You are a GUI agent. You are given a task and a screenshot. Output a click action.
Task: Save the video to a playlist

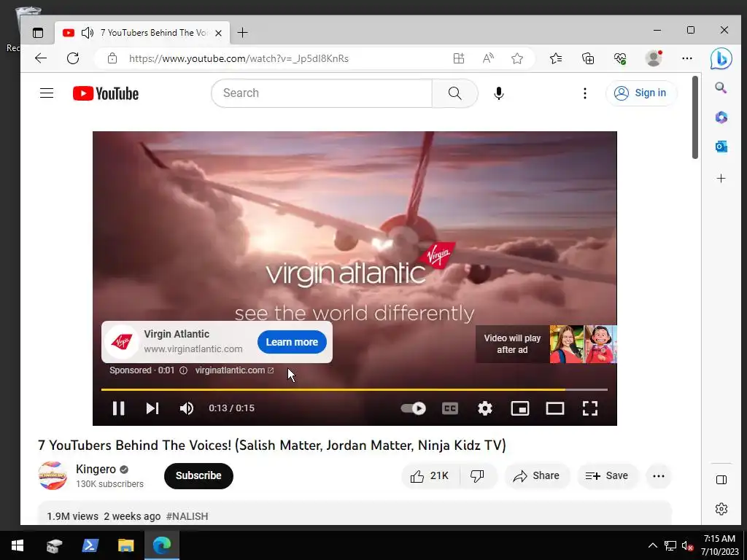pos(607,475)
